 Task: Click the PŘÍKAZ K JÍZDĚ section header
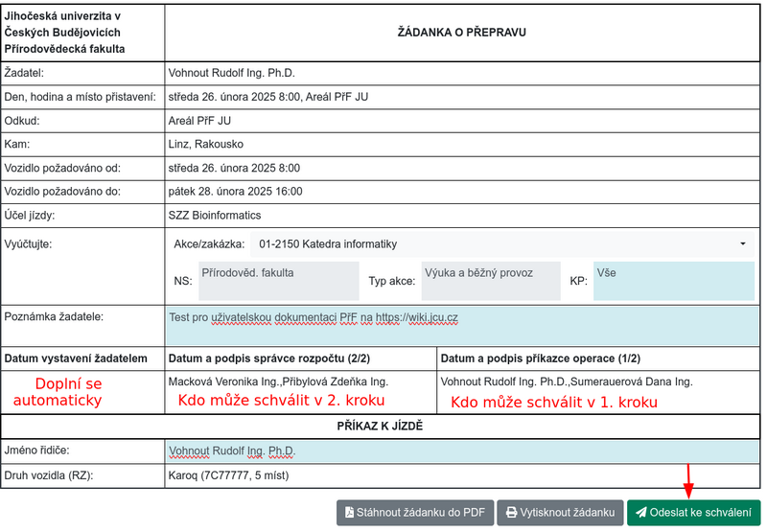(x=382, y=426)
